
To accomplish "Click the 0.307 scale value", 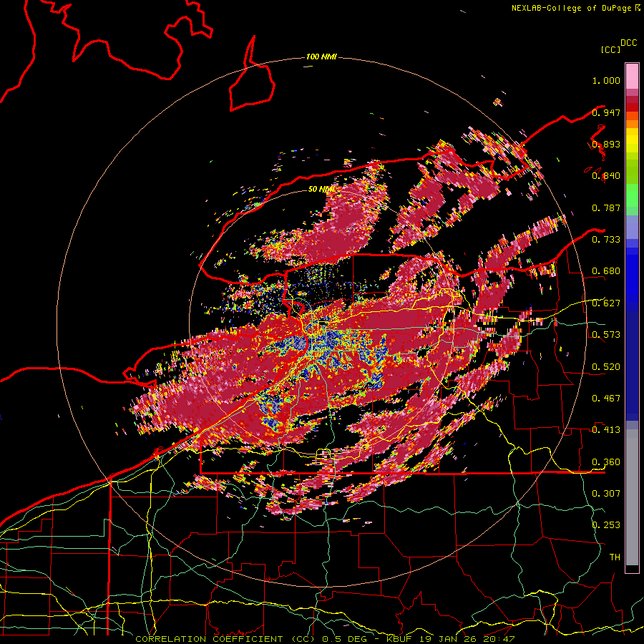I will click(x=606, y=493).
